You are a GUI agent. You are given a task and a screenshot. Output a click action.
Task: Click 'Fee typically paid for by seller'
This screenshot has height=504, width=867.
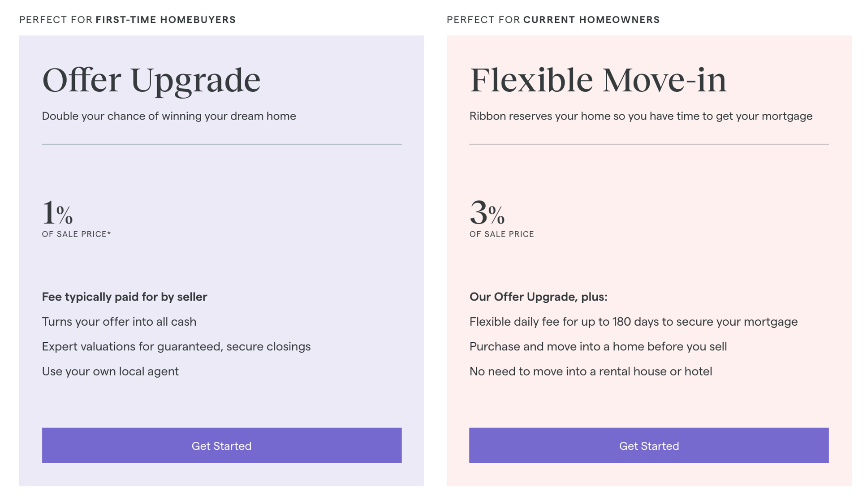pos(125,297)
